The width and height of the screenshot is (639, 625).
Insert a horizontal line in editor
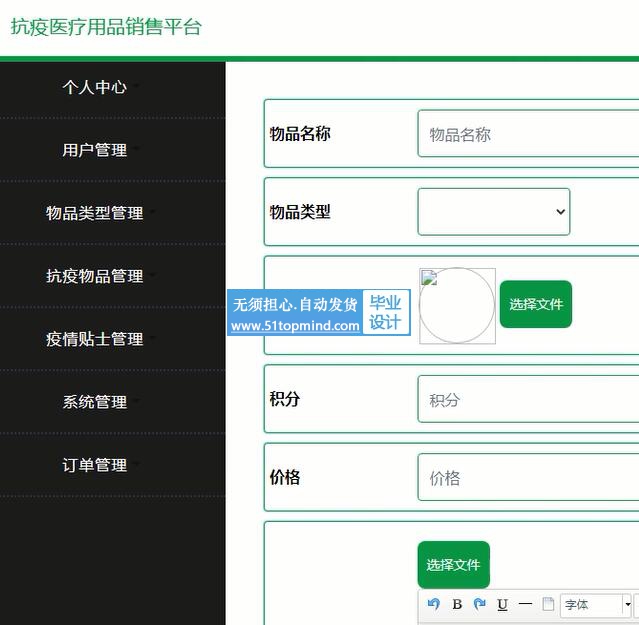(525, 604)
